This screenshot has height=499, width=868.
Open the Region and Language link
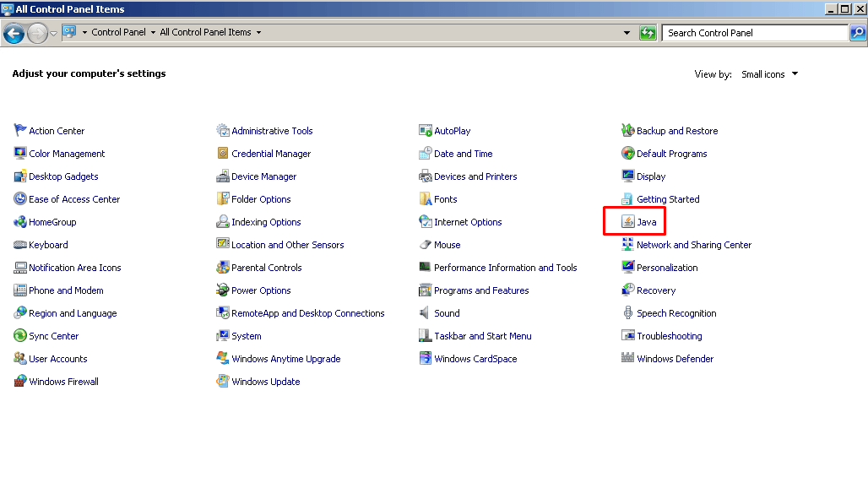tap(73, 313)
